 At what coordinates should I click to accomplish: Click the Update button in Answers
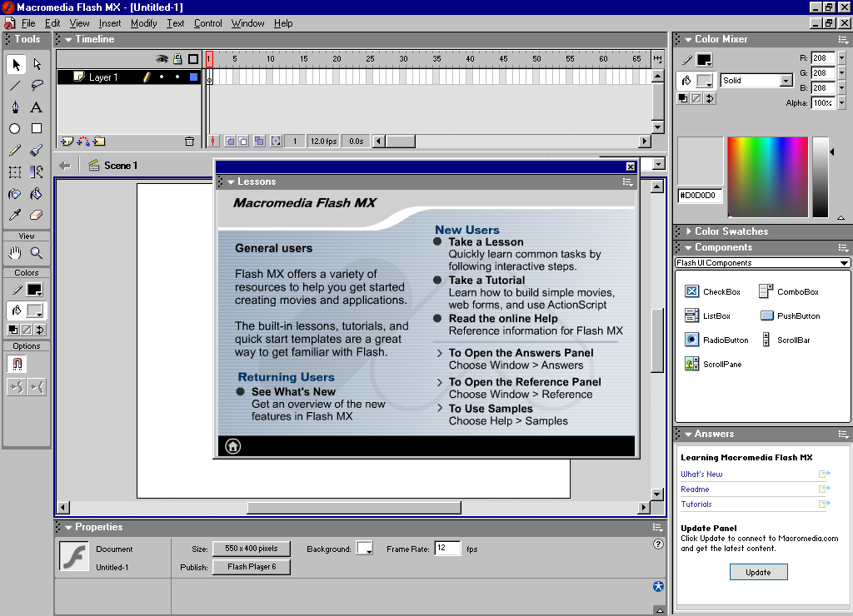[x=758, y=572]
